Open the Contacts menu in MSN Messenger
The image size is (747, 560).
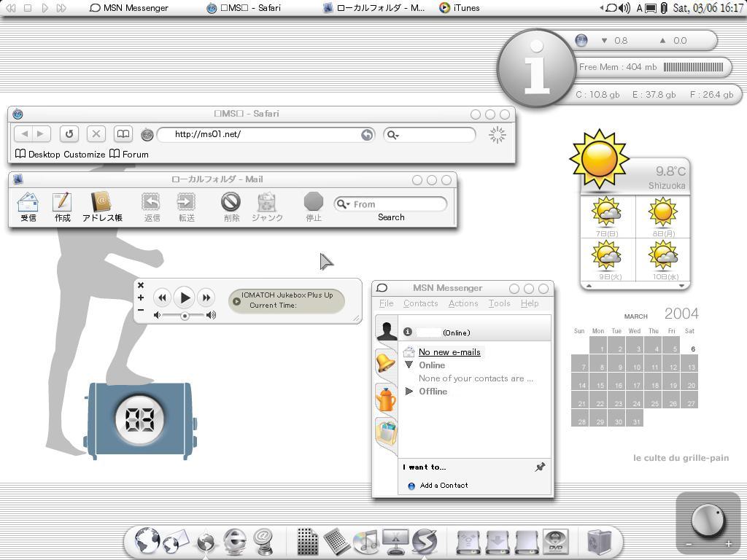tap(421, 303)
